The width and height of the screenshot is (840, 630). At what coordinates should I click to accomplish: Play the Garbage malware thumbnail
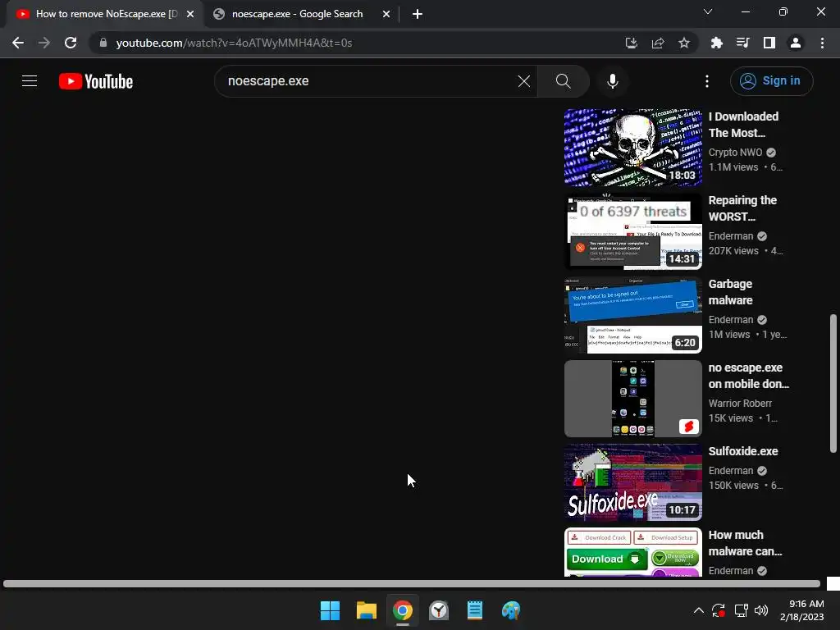point(632,315)
